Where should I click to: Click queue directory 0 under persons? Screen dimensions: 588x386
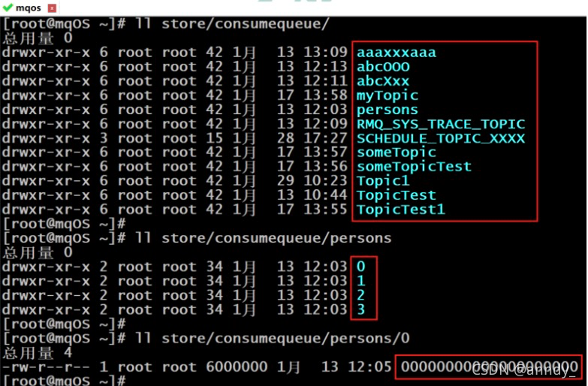(360, 267)
